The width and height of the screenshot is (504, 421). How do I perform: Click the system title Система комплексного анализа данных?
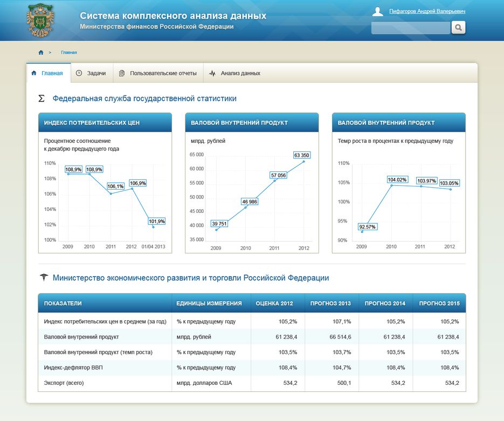tap(173, 16)
